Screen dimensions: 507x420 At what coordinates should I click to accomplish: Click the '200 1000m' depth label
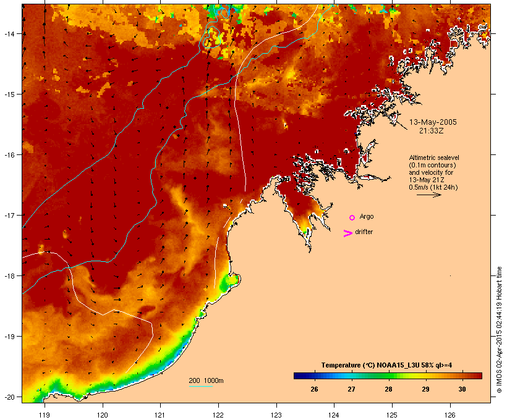tap(206, 380)
